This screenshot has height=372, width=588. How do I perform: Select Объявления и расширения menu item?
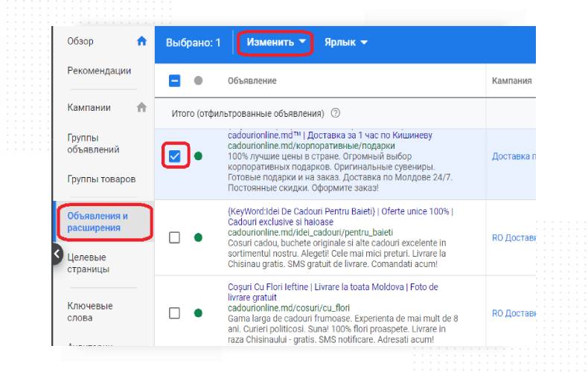pos(98,222)
